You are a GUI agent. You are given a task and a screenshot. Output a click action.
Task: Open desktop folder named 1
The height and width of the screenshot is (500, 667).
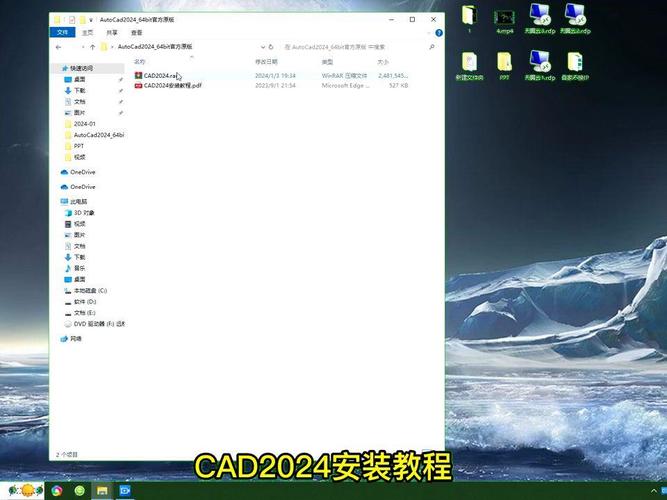(469, 18)
